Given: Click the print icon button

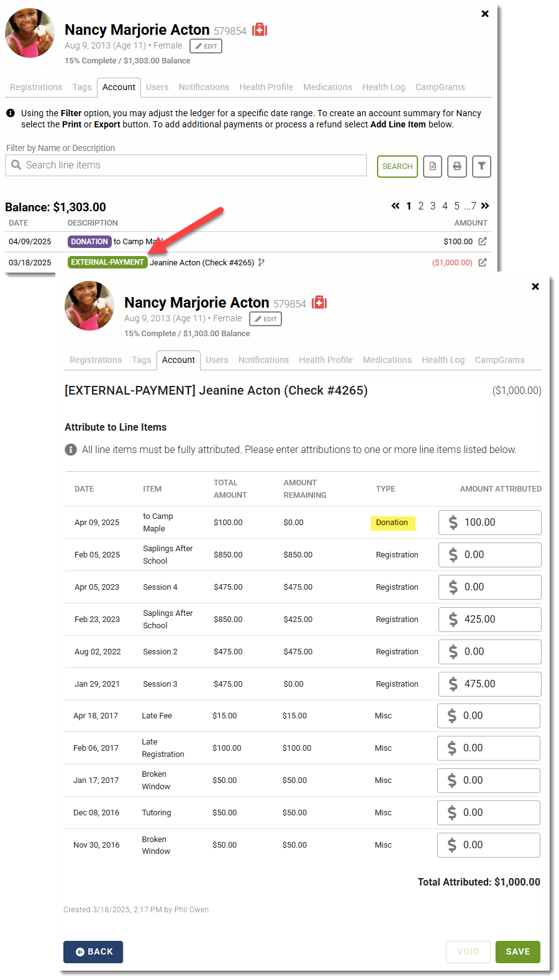Looking at the screenshot, I should [457, 167].
